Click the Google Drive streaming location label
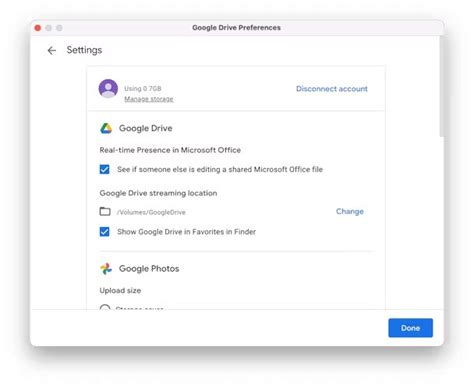Image resolution: width=474 pixels, height=386 pixels. 158,193
